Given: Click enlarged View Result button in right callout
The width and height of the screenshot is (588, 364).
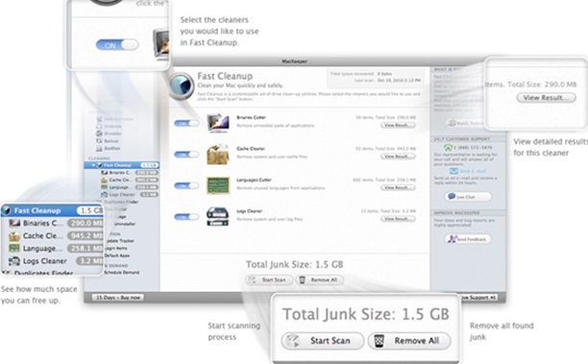Looking at the screenshot, I should tap(546, 97).
